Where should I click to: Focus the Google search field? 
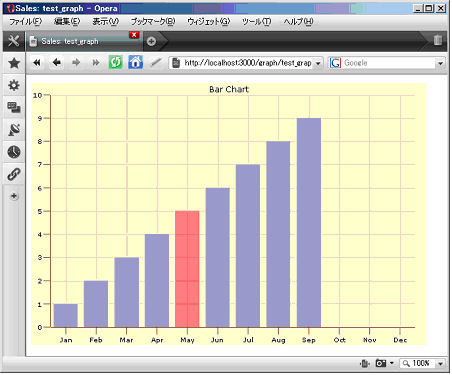(x=389, y=63)
